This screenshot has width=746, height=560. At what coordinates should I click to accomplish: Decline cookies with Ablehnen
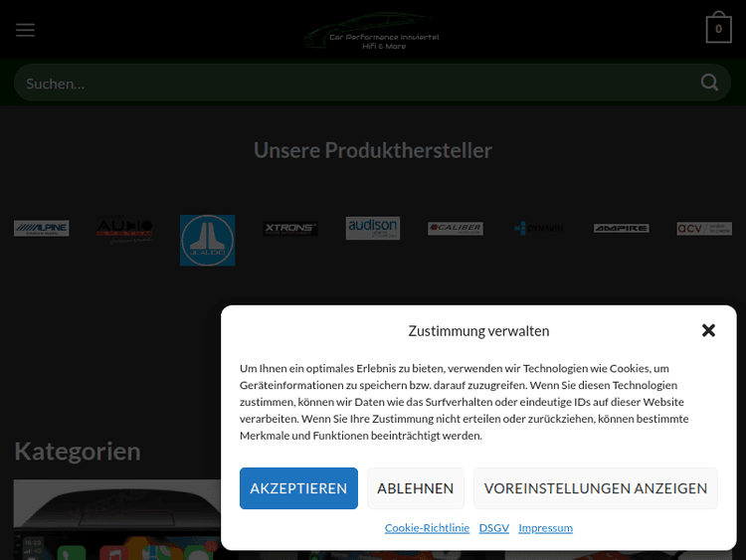(x=415, y=488)
